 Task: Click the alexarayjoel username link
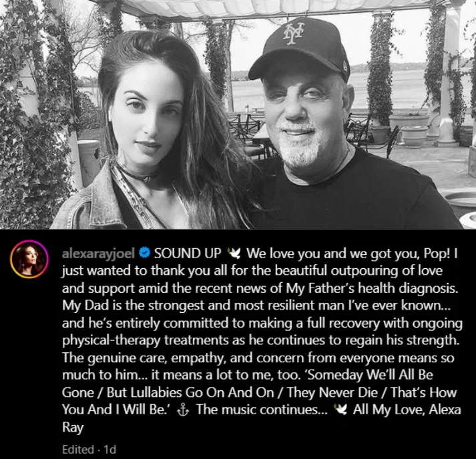(x=98, y=254)
